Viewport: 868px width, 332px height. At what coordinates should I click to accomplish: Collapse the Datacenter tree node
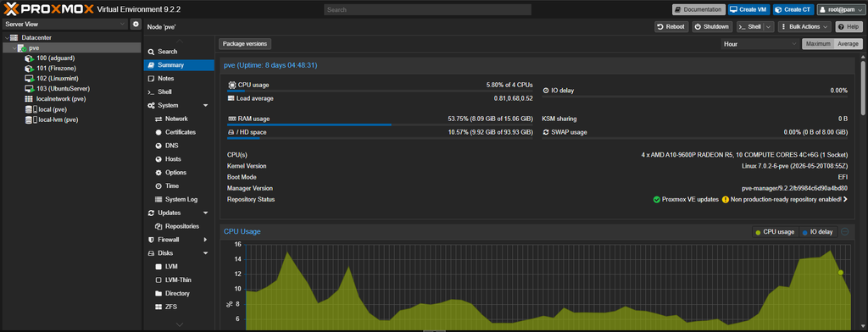[x=6, y=37]
